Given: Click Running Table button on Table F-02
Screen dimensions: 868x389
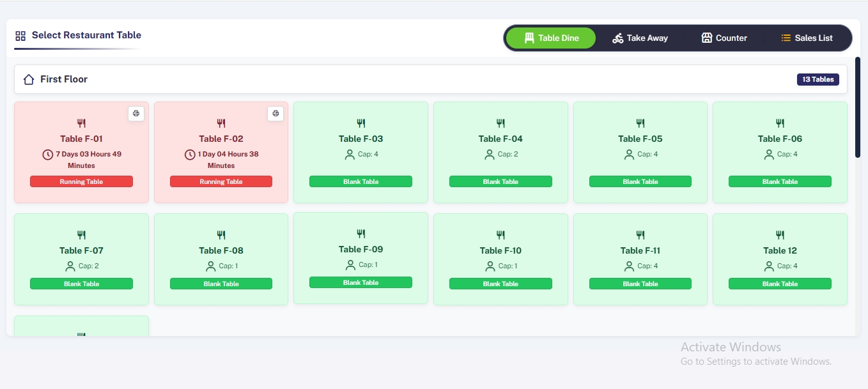Looking at the screenshot, I should [x=221, y=181].
